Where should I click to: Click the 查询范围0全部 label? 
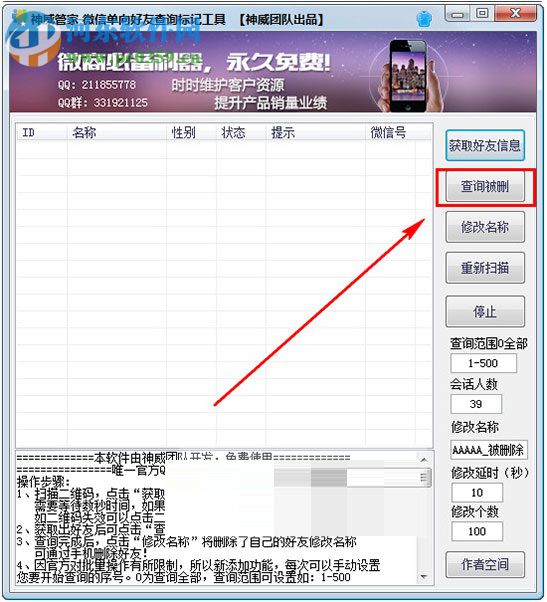(489, 344)
